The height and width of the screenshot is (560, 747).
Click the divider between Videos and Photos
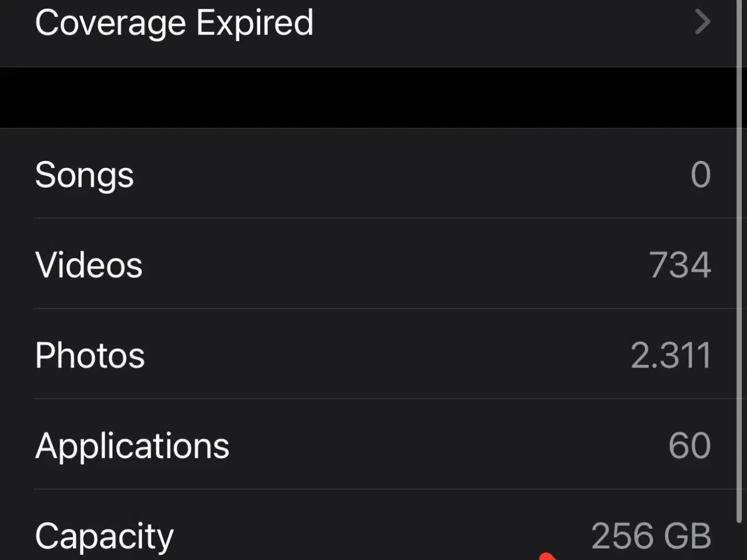point(385,309)
